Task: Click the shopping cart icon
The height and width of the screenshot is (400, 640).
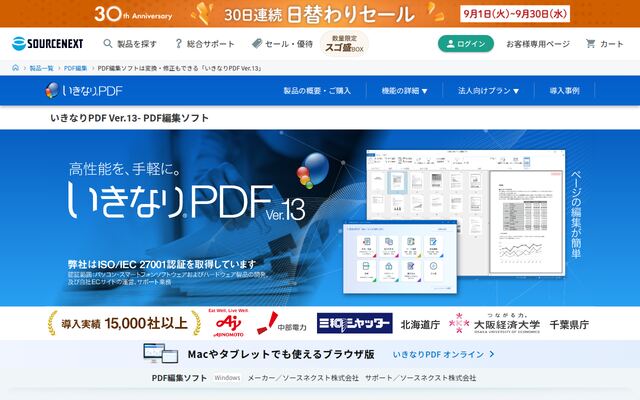Action: point(590,43)
